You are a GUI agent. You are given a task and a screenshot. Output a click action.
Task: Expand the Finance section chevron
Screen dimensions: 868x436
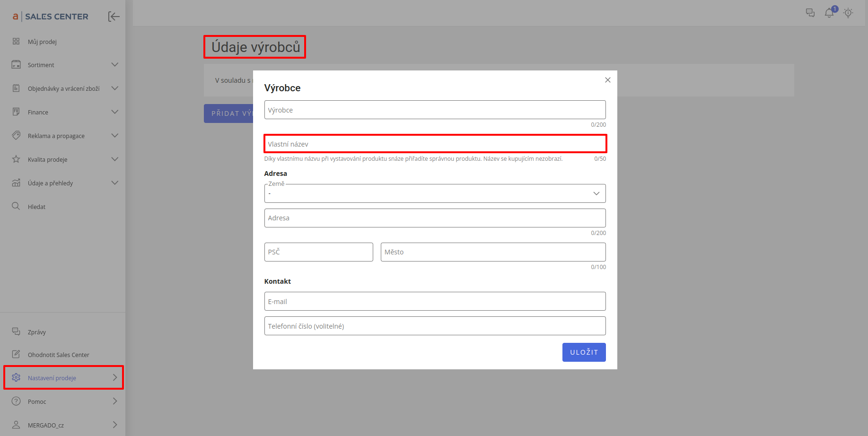click(x=114, y=112)
